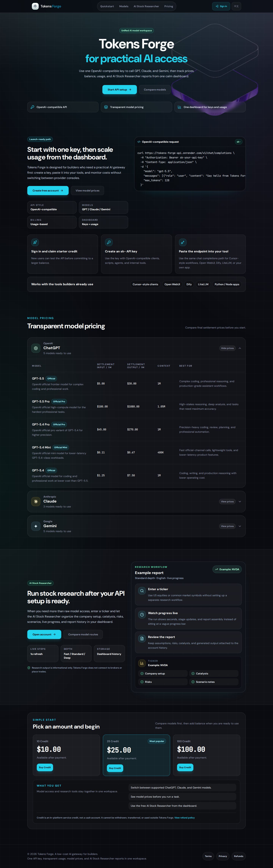Viewport: 273px width, 868px height.
Task: Click Buy Credit under $100.00
Action: [x=185, y=767]
